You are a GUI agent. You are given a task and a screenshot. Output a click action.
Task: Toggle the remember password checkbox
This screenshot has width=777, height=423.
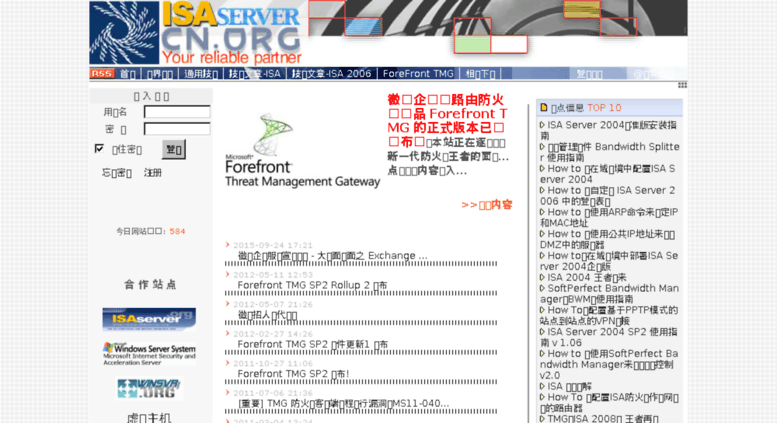pos(99,148)
